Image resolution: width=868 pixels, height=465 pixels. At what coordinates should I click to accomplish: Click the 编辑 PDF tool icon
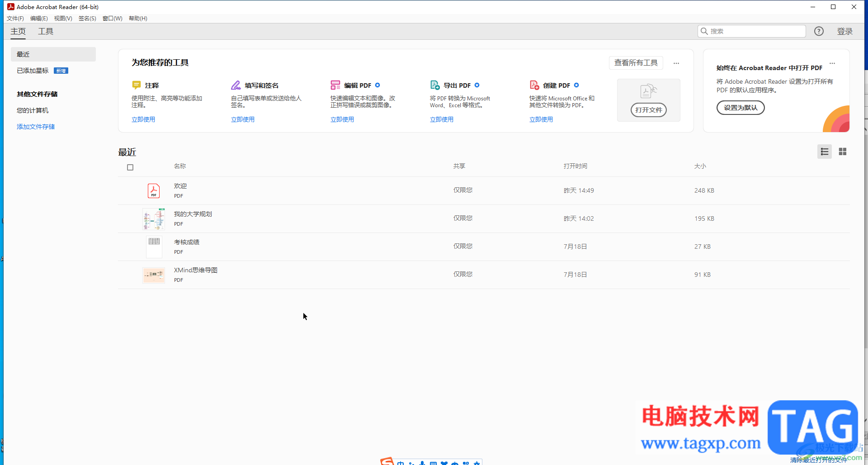[335, 85]
